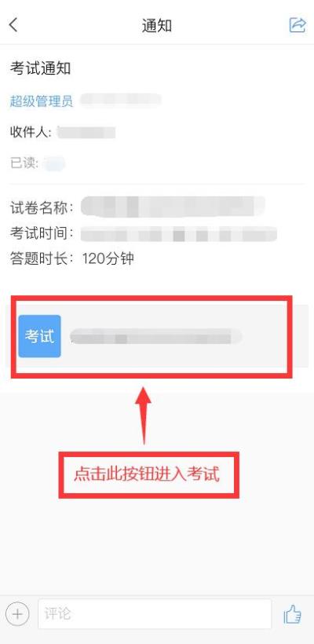Open the 已读 read-count badge

click(x=55, y=163)
